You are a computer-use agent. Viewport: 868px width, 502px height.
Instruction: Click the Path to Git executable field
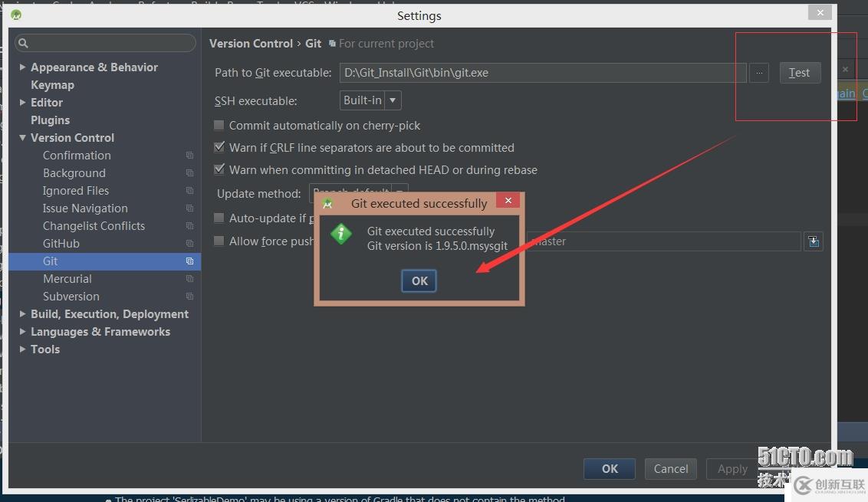(x=543, y=73)
